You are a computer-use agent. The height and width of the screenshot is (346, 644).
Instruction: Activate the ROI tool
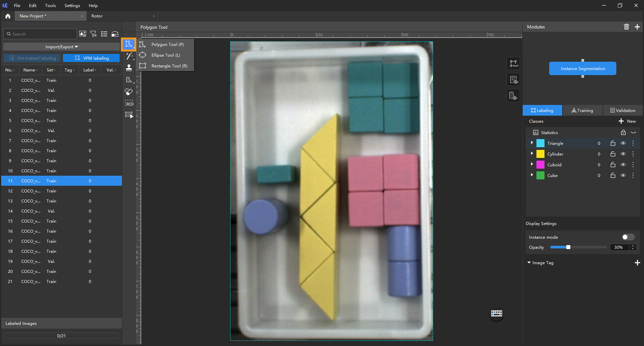coord(129,103)
